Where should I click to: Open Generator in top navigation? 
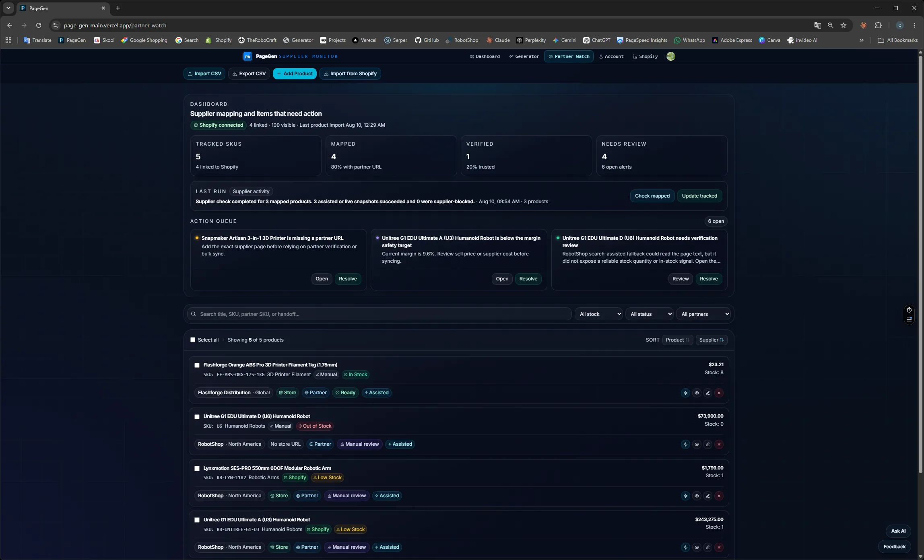pos(524,56)
